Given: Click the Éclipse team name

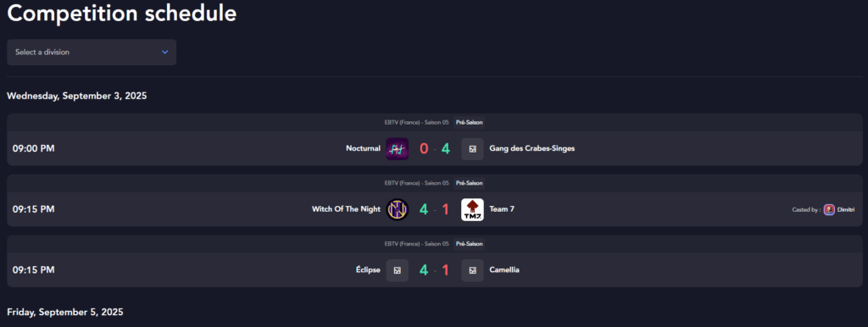Looking at the screenshot, I should [x=368, y=270].
